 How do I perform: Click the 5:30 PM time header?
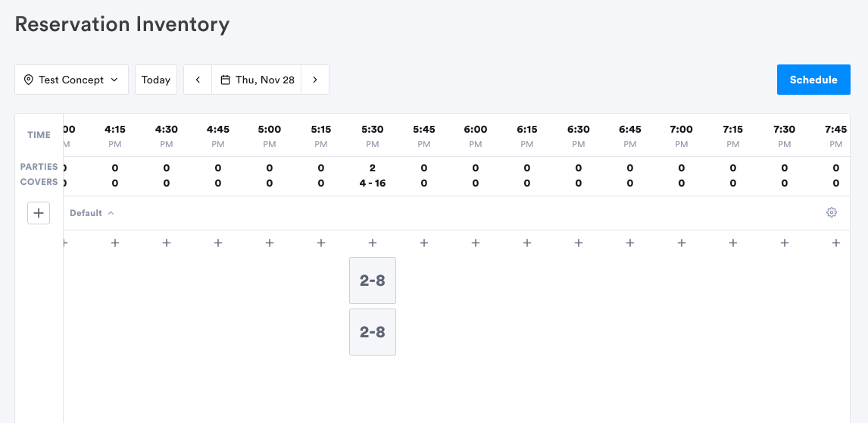tap(373, 135)
